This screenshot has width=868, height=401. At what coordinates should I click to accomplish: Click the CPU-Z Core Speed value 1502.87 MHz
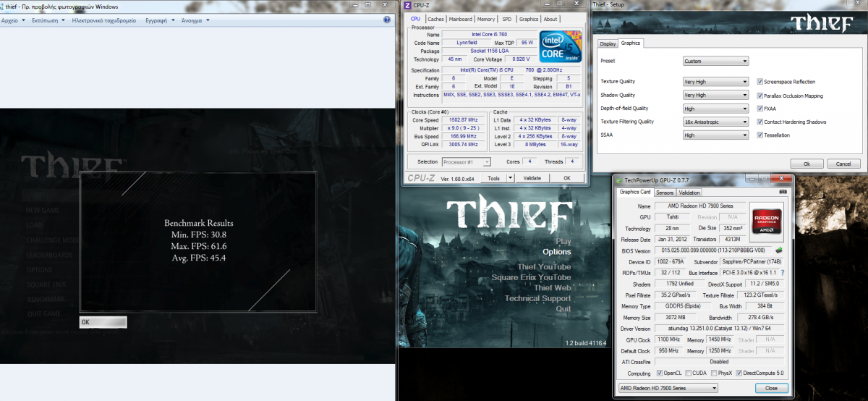(x=463, y=119)
